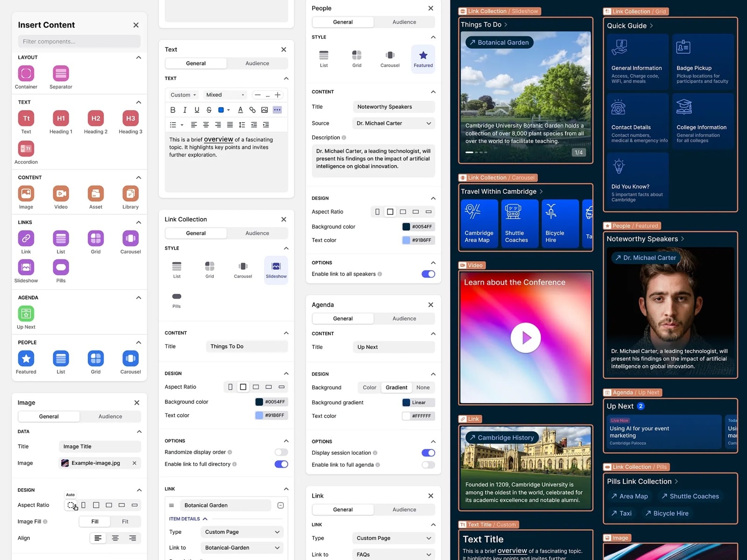Open the Source dropdown showing Dr. Michael Carter

[394, 123]
